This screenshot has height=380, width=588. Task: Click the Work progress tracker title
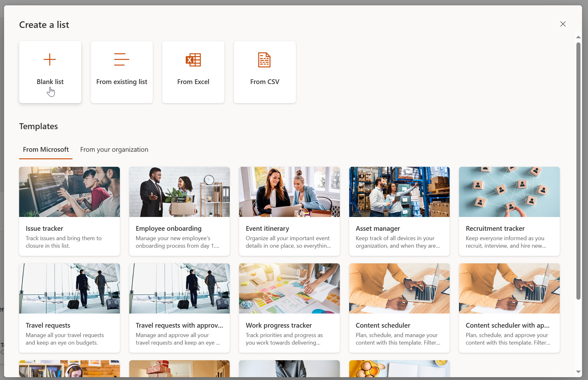coord(279,325)
